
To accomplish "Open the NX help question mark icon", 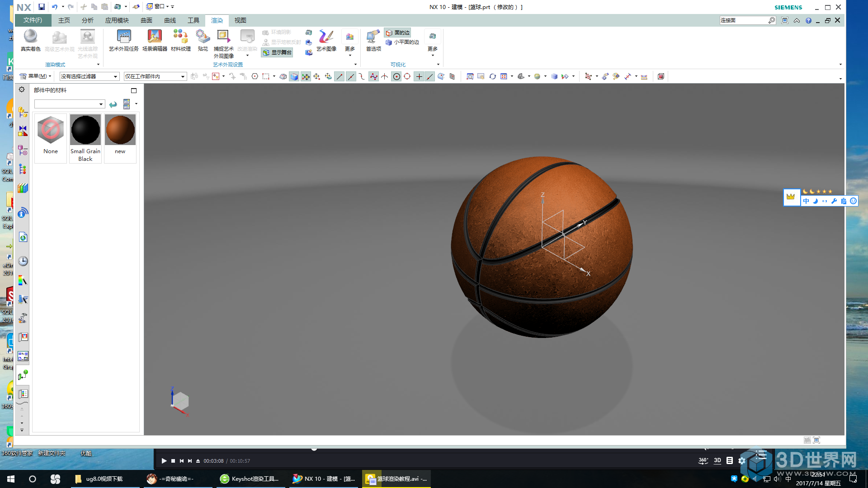I will tap(808, 20).
